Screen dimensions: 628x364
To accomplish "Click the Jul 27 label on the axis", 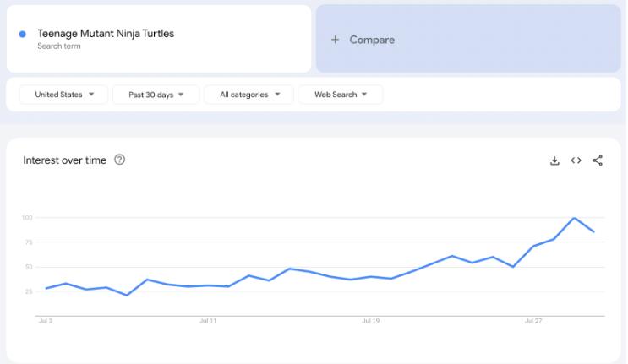I will click(533, 321).
